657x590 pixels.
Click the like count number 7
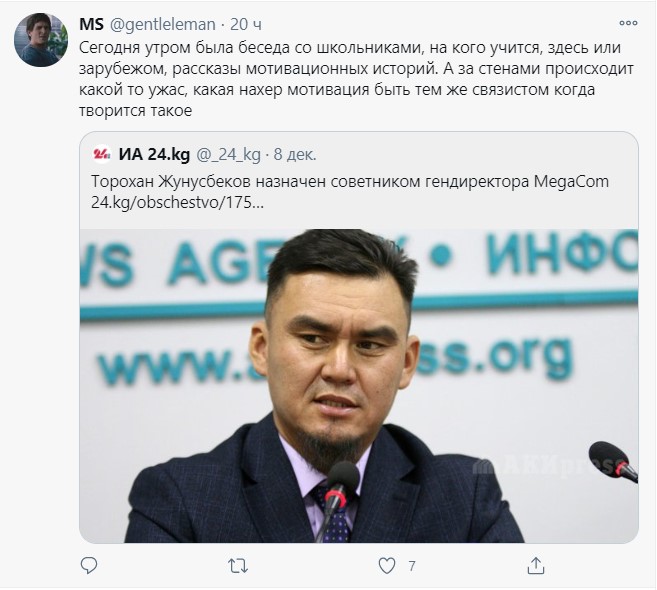click(412, 567)
